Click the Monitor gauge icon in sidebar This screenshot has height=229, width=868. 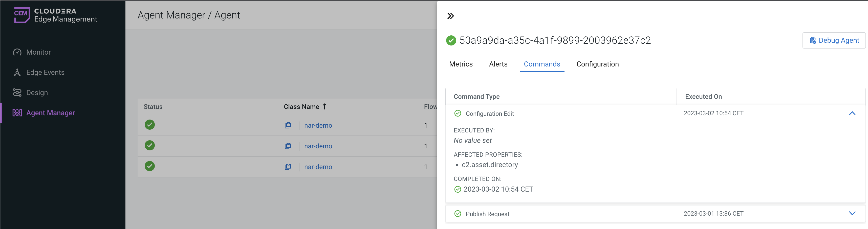[x=17, y=52]
